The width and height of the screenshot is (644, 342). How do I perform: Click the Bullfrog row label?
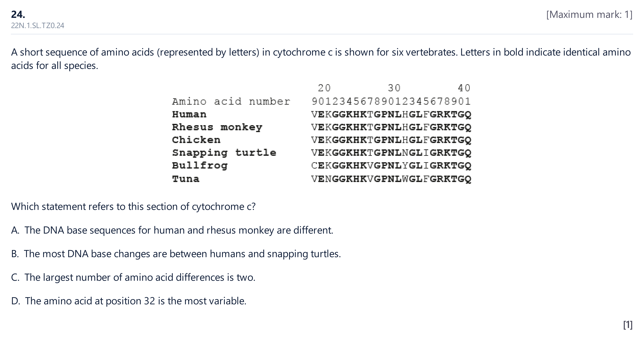(200, 165)
